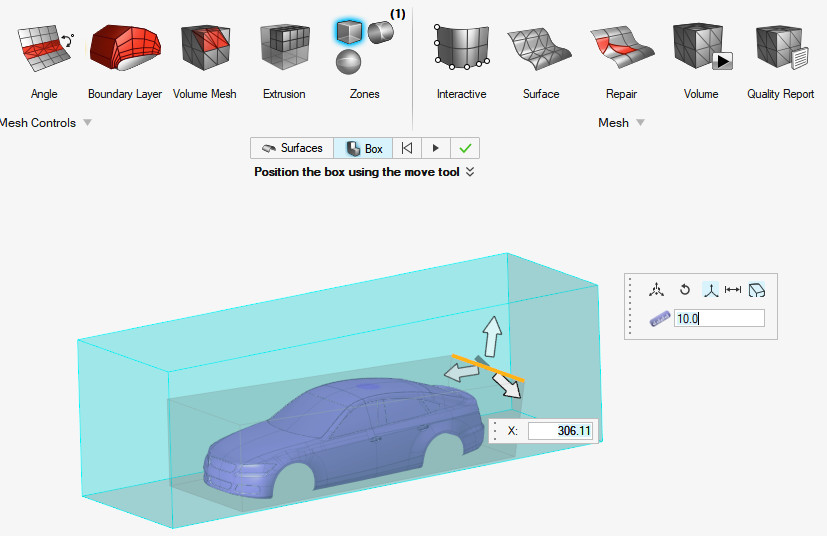Open the Volume Mesh control tool

pos(204,50)
